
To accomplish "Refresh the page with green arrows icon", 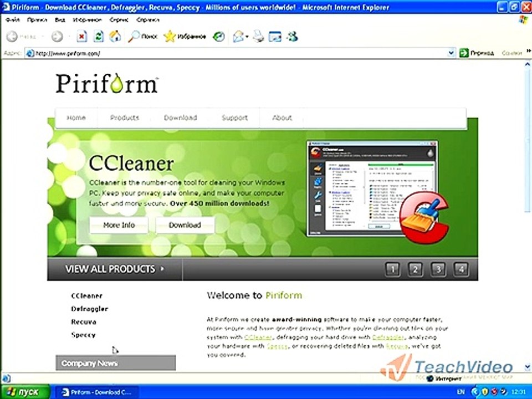I will coord(99,37).
